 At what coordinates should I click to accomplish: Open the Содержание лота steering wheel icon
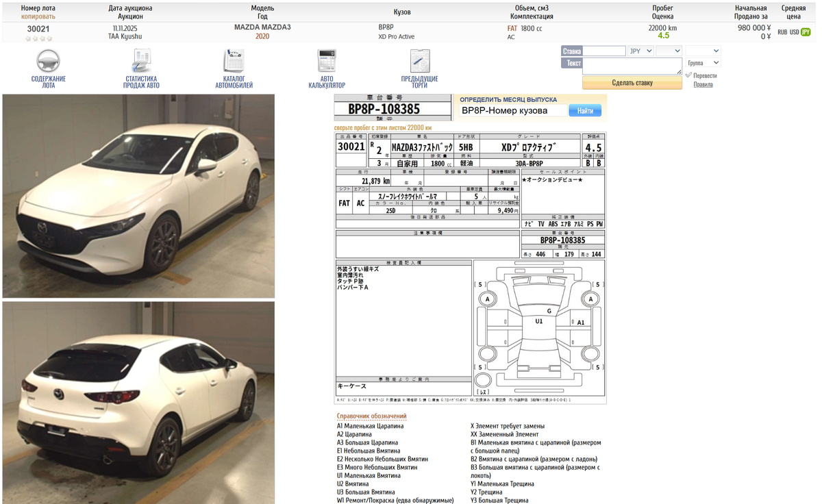pos(48,62)
